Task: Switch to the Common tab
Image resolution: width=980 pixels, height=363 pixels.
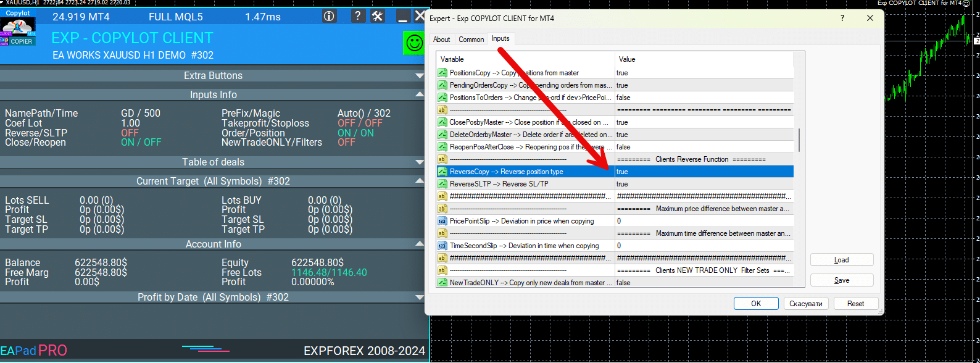Action: tap(471, 40)
